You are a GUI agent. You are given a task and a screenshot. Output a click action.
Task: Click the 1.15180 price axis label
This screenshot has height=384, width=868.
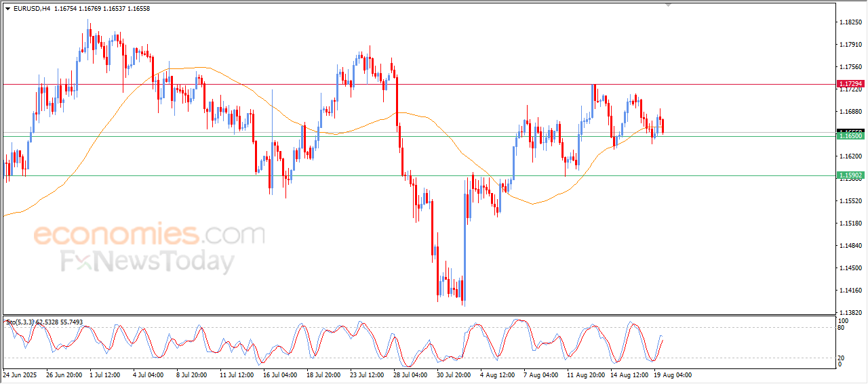[x=850, y=223]
